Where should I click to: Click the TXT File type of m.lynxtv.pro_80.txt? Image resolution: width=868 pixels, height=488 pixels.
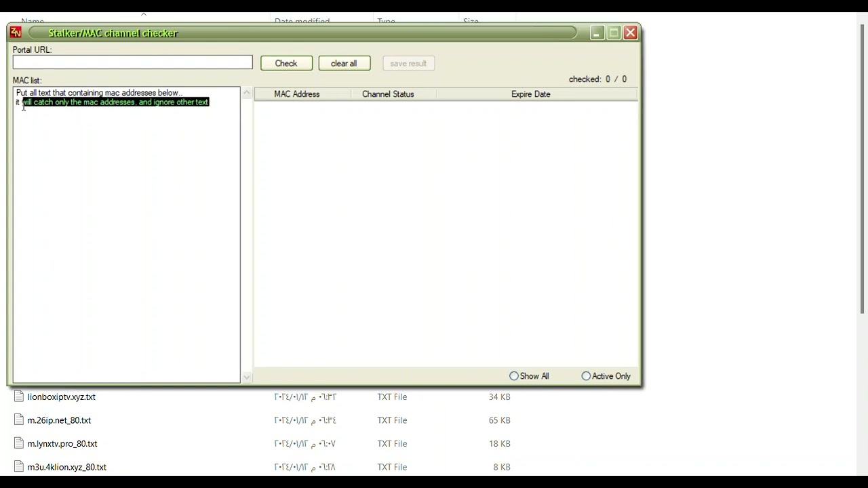point(392,444)
